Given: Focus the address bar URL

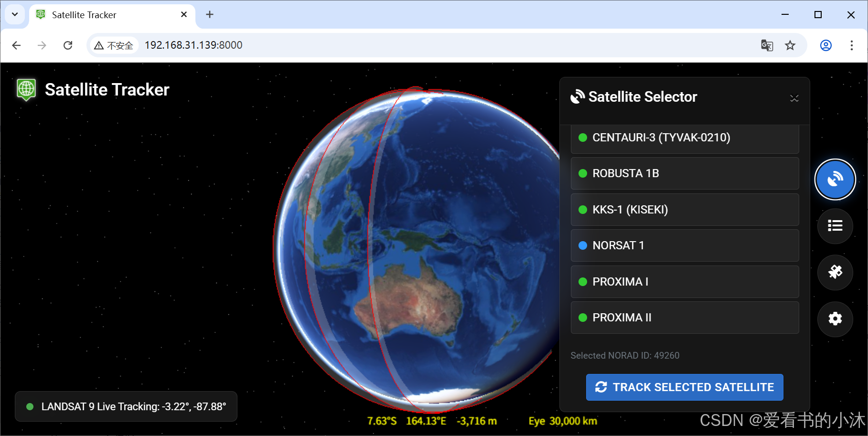Looking at the screenshot, I should tap(193, 45).
